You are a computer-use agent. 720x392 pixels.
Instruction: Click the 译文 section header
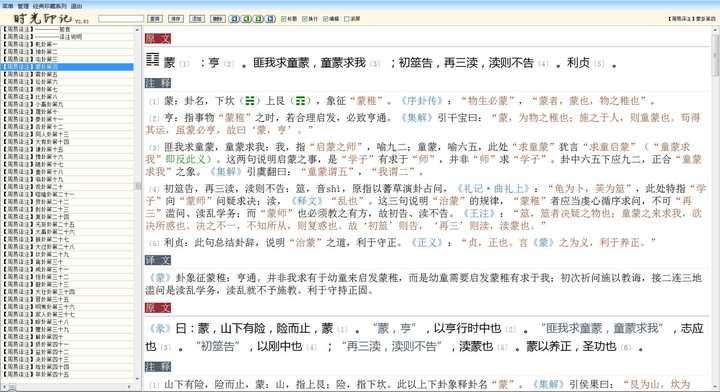pyautogui.click(x=158, y=260)
